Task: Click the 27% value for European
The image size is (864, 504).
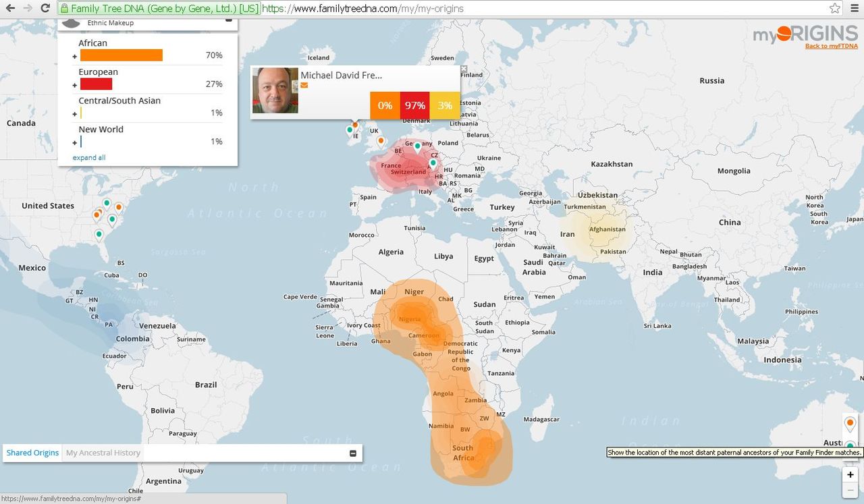Action: tap(214, 84)
